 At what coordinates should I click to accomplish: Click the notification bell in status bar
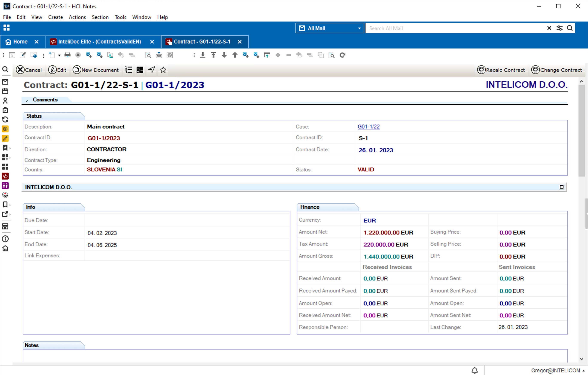[474, 370]
